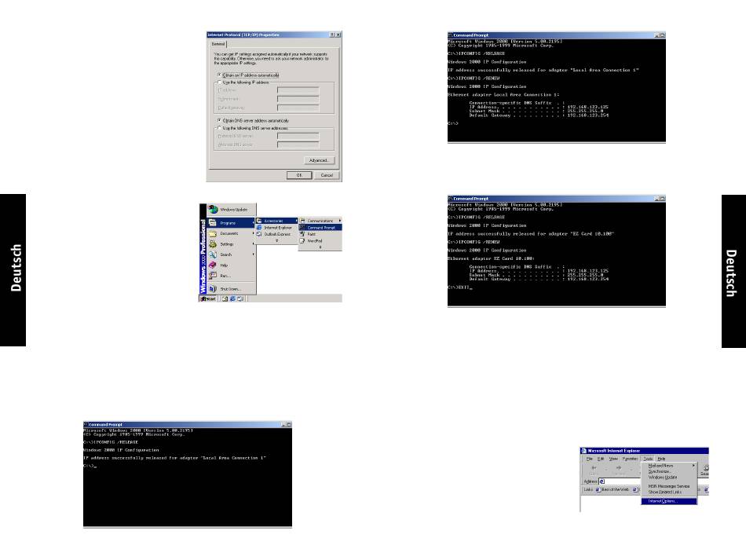The width and height of the screenshot is (746, 560).
Task: Select 'Obtain an IP address automatically' radio
Action: [x=219, y=75]
